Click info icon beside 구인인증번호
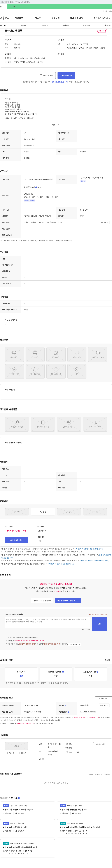This screenshot has height=868, width=112. tap(69, 712)
